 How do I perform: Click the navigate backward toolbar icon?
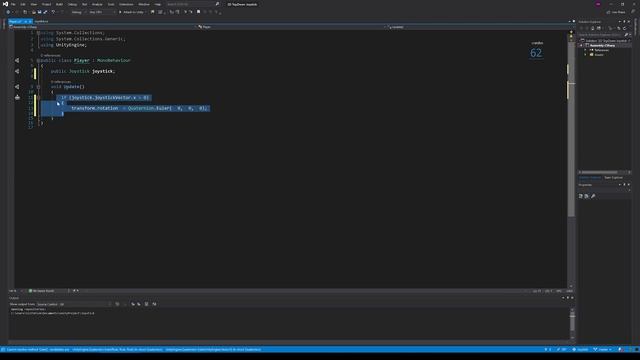pyautogui.click(x=8, y=12)
